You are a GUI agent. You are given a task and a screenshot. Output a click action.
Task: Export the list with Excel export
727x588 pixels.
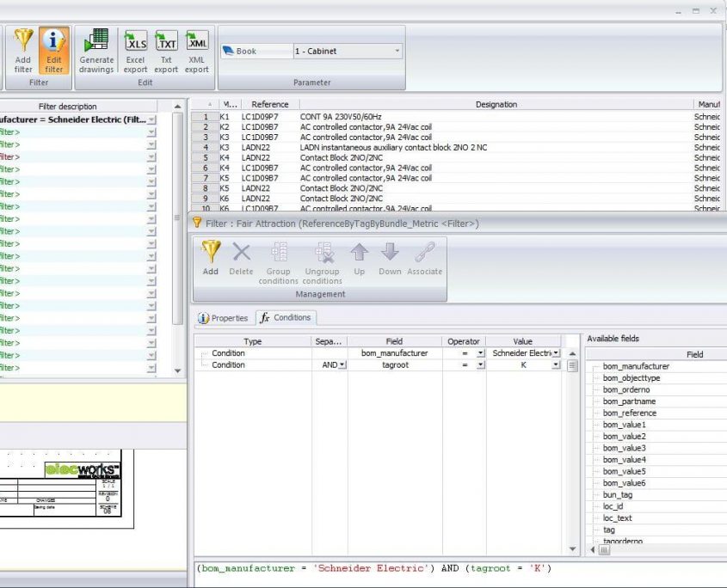(x=135, y=51)
